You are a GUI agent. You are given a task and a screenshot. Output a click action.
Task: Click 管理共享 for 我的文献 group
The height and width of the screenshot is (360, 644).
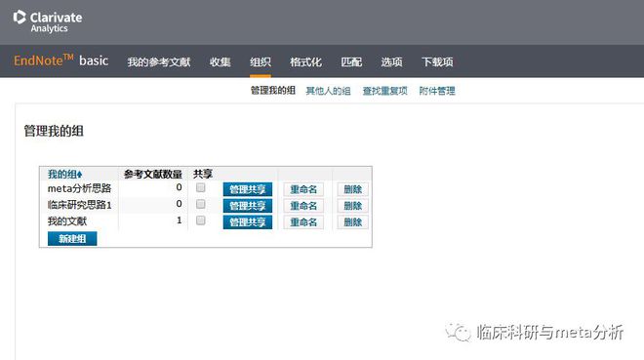[248, 222]
